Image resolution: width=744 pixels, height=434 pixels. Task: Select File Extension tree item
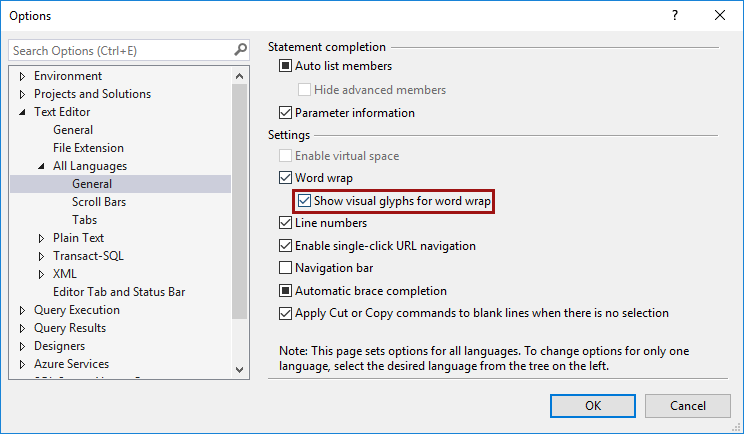pyautogui.click(x=88, y=148)
